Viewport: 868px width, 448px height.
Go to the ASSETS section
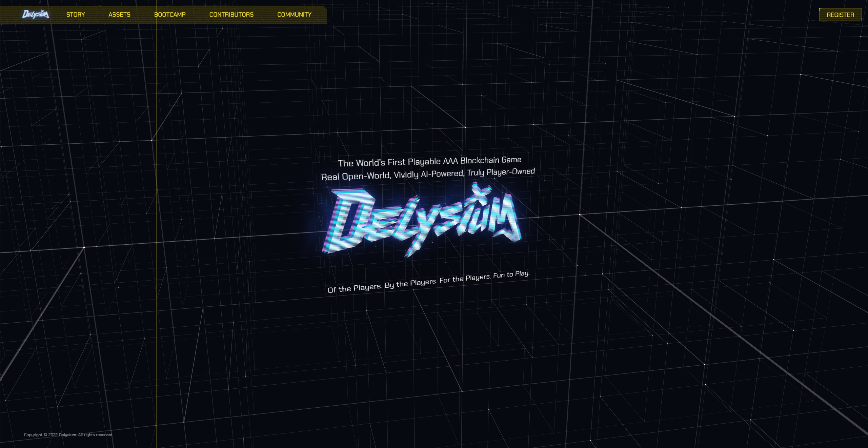119,15
